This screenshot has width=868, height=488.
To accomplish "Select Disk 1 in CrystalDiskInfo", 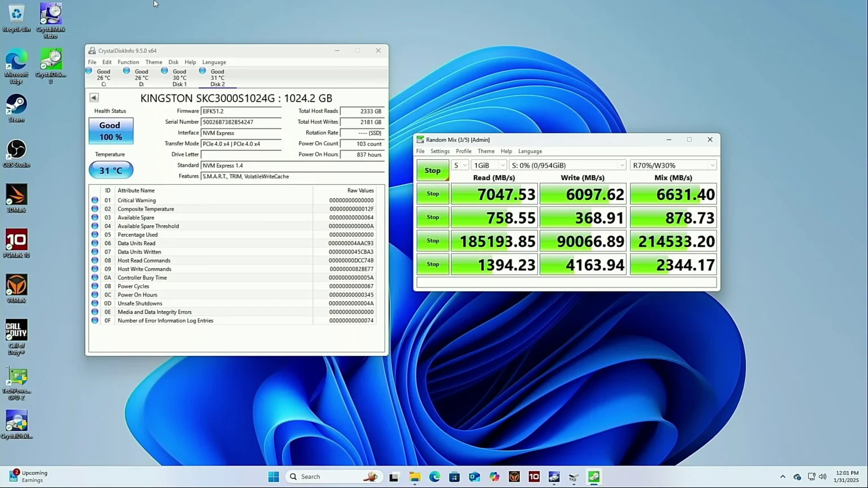I will 179,77.
